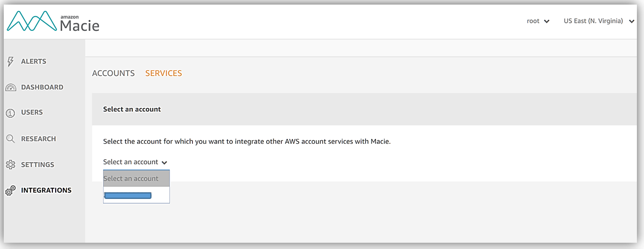This screenshot has width=644, height=249.
Task: Click the Integrations double-gear icon
Action: tap(10, 191)
